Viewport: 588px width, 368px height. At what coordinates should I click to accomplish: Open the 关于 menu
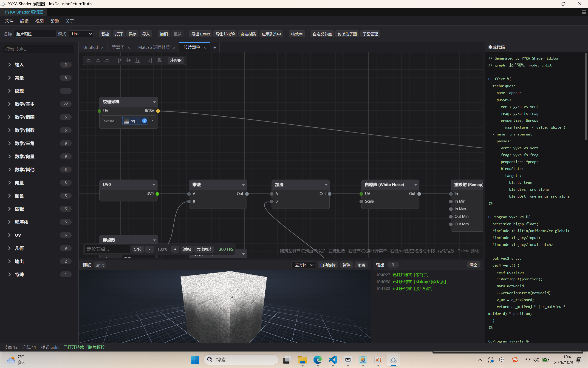pos(70,21)
